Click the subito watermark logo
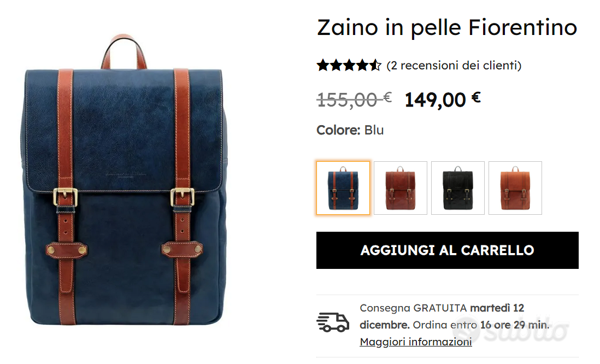 coord(511,329)
